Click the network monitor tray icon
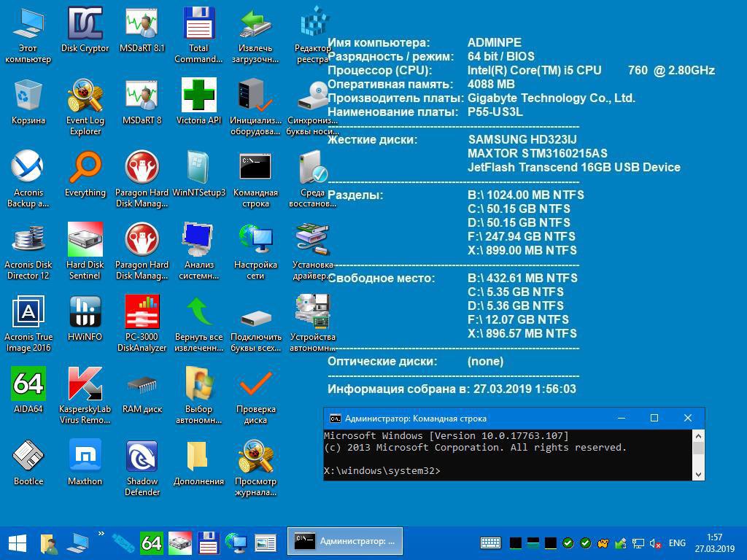This screenshot has width=747, height=560. 638,543
